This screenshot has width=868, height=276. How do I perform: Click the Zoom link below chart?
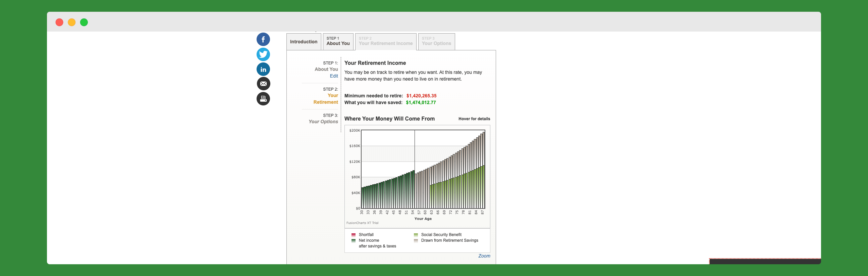pyautogui.click(x=484, y=256)
